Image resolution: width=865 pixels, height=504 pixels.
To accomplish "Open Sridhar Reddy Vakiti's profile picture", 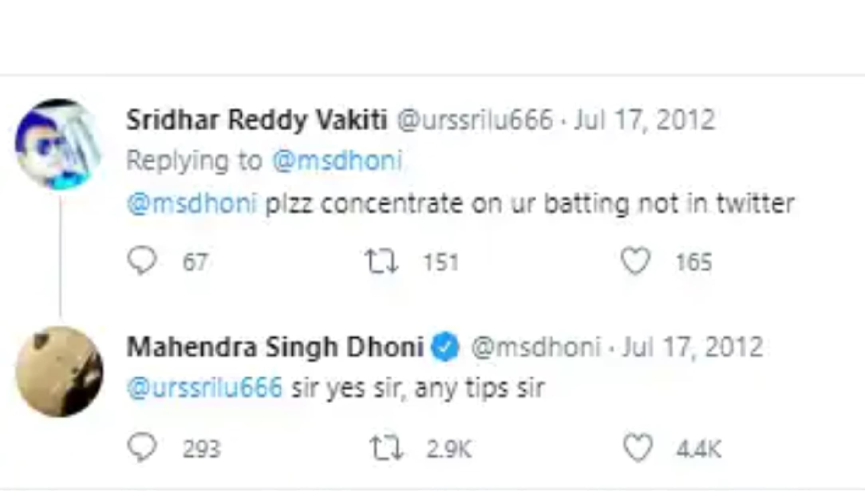I will pyautogui.click(x=59, y=144).
